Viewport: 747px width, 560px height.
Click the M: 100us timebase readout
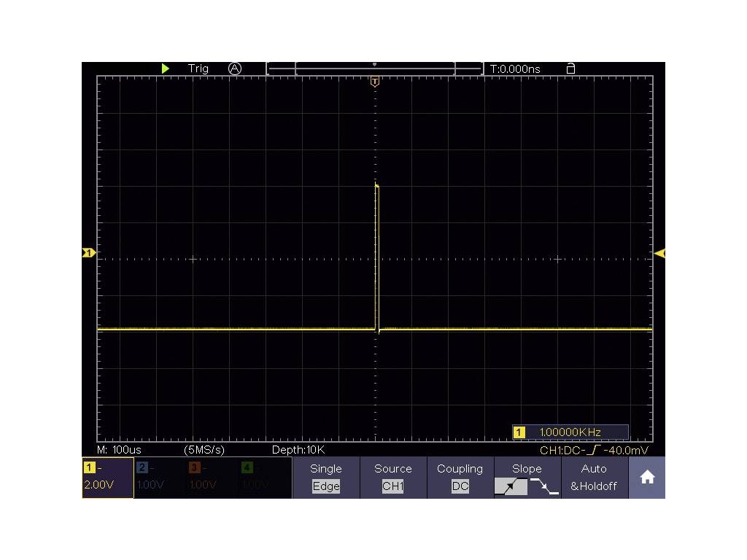click(x=119, y=449)
